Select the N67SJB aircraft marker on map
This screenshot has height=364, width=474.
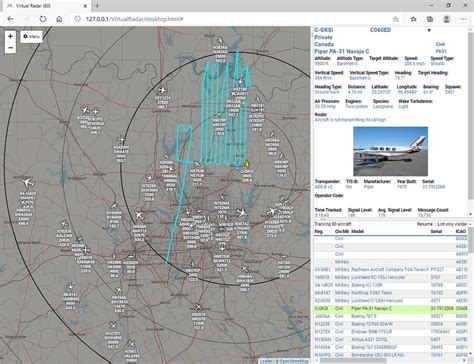(197, 164)
